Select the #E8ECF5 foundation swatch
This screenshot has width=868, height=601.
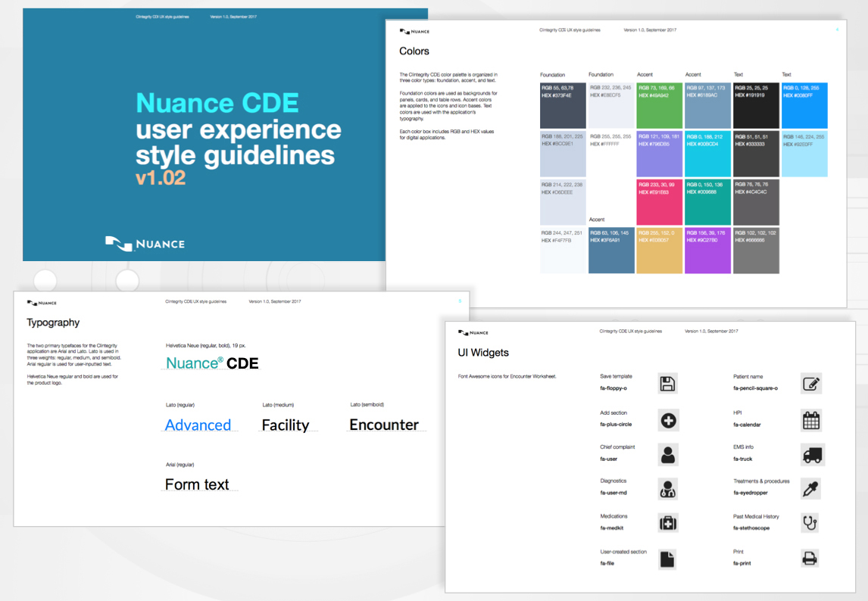[x=611, y=106]
